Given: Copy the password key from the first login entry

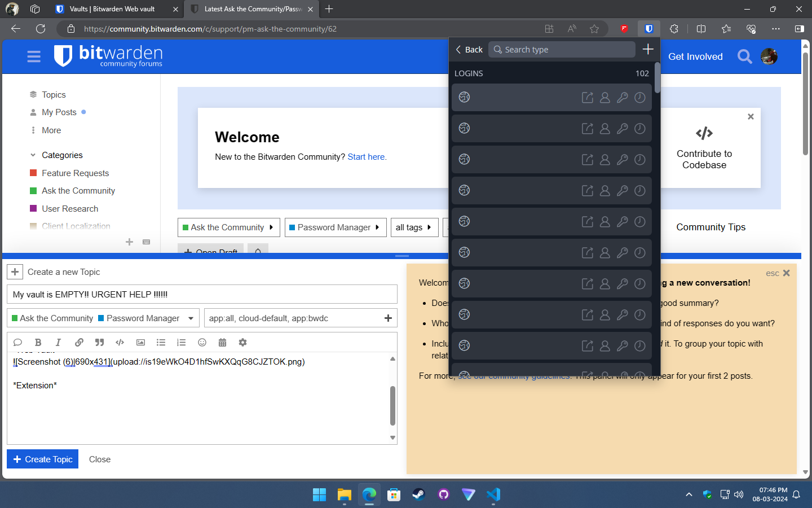Looking at the screenshot, I should 622,97.
